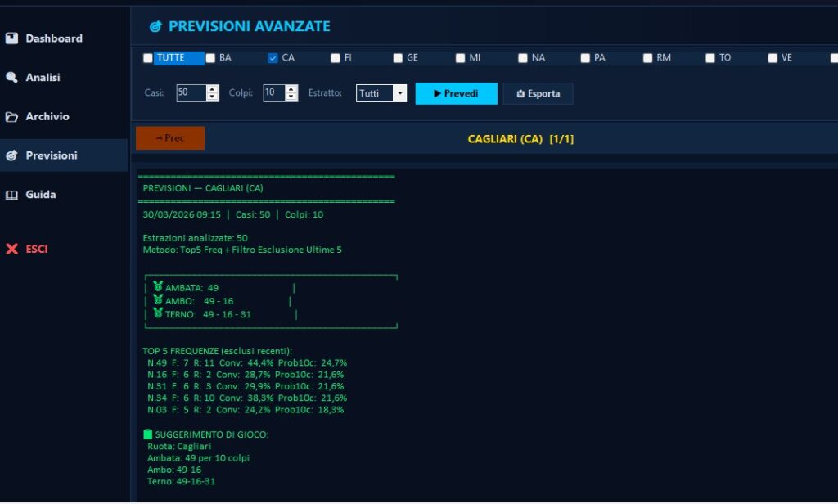Image resolution: width=838 pixels, height=504 pixels.
Task: Enable the TUTTE checkbox
Action: [147, 58]
